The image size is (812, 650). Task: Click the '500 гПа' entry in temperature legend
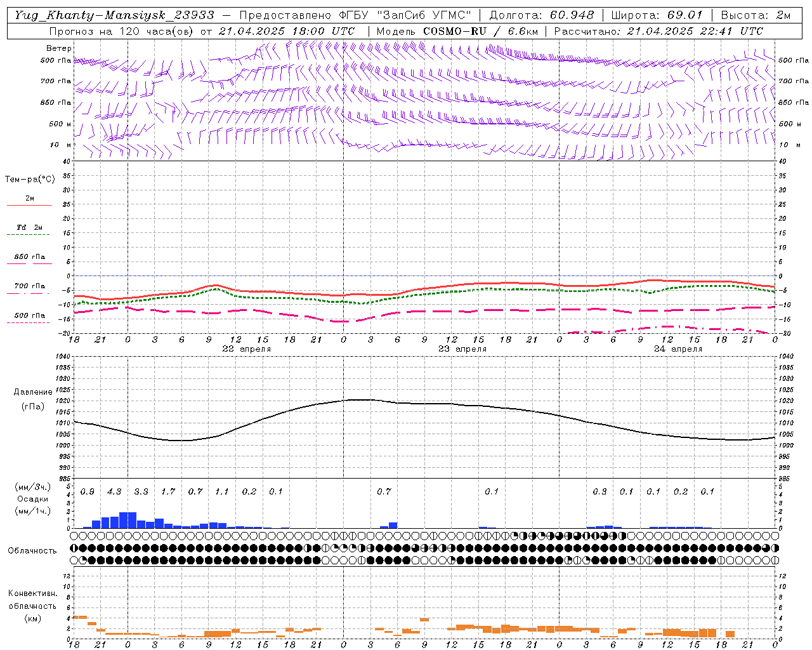(x=30, y=315)
